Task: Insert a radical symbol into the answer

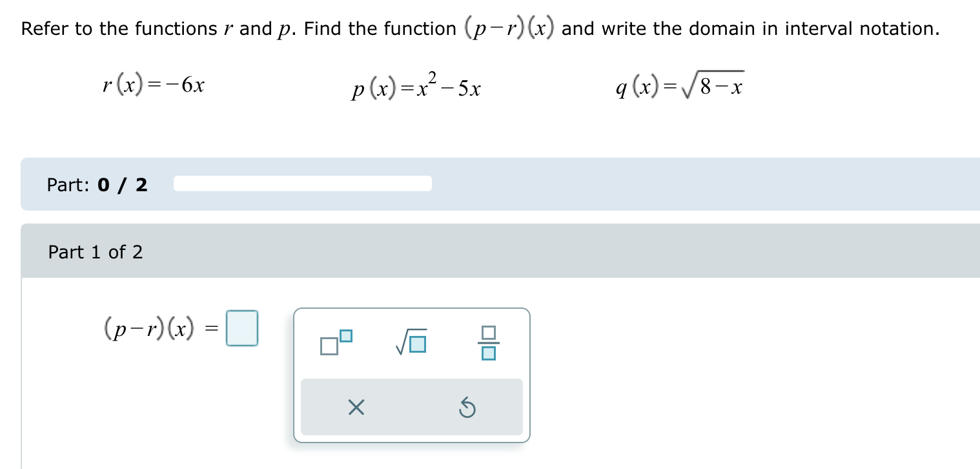Action: pyautogui.click(x=411, y=340)
